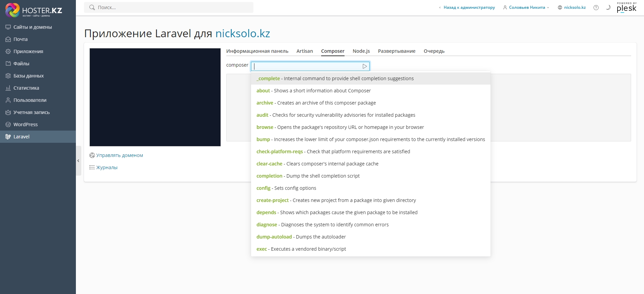Open Базы данных in sidebar
This screenshot has width=644, height=294.
click(x=38, y=76)
